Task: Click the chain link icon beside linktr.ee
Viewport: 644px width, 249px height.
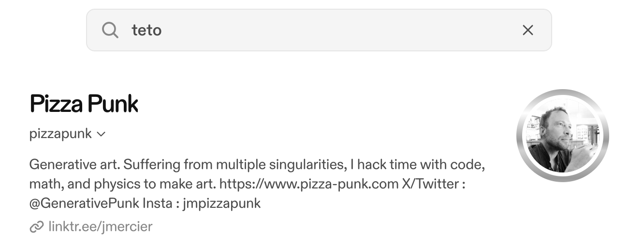Action: click(x=36, y=226)
